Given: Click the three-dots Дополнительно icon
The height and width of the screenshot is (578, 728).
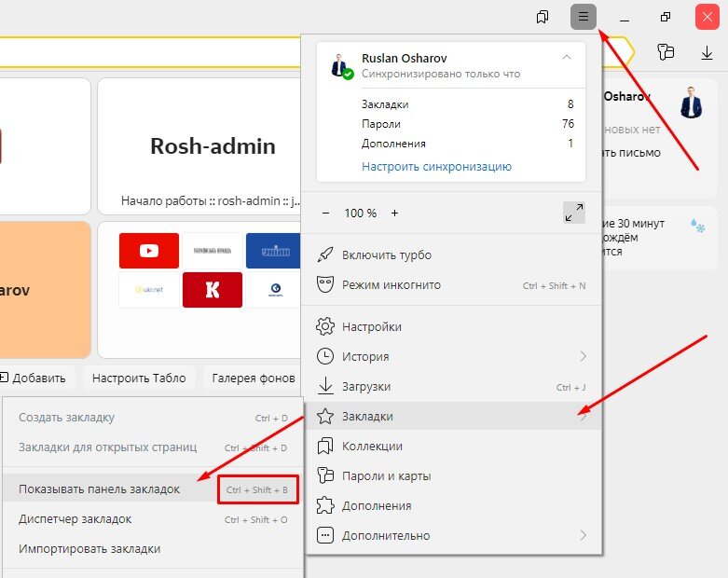Looking at the screenshot, I should [325, 535].
